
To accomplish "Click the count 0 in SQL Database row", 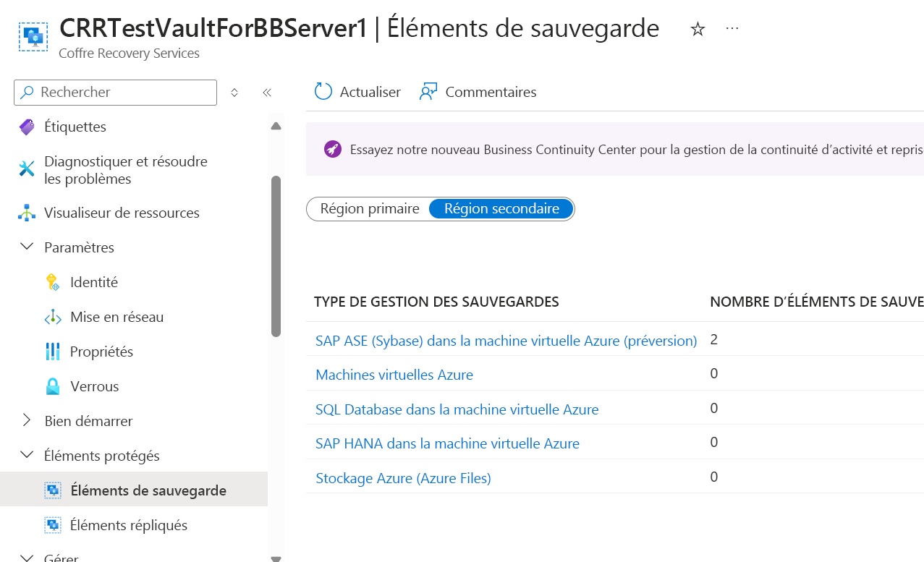I will [714, 408].
